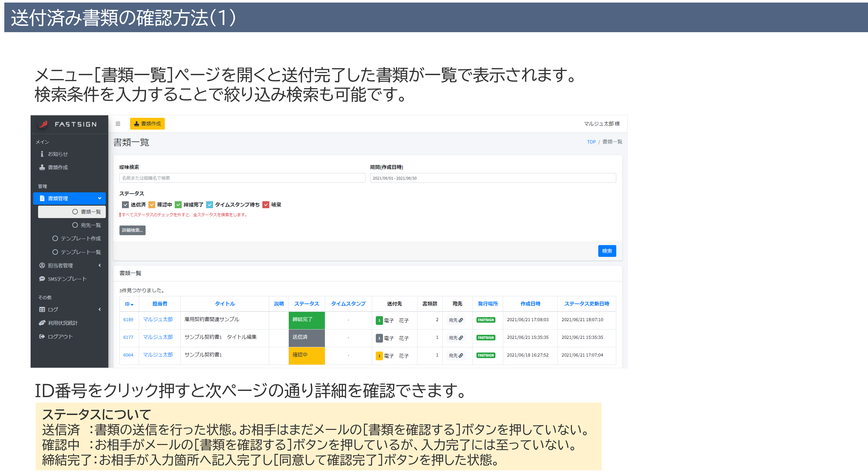The width and height of the screenshot is (868, 474).
Task: Uncheck the 破棄 status checkbox
Action: (x=266, y=205)
